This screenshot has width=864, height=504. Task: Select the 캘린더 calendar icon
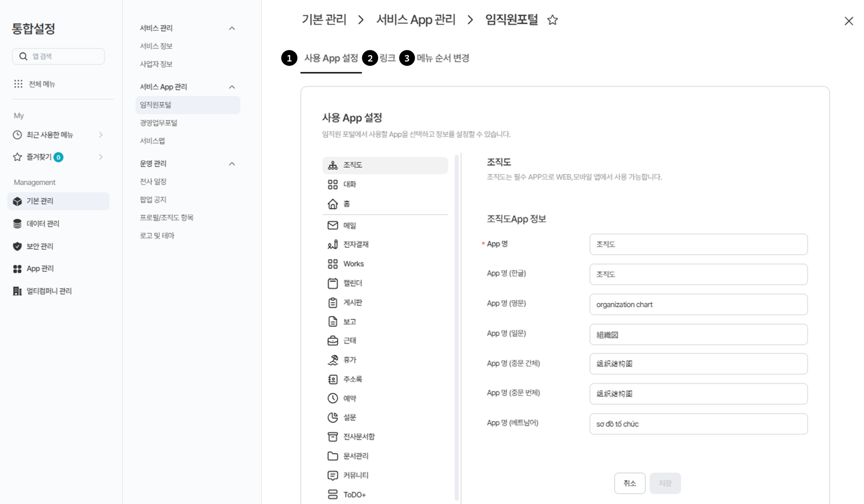pos(332,283)
